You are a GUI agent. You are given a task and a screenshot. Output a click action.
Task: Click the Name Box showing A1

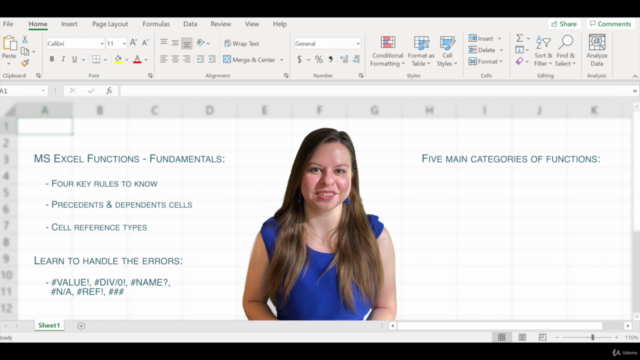point(23,91)
